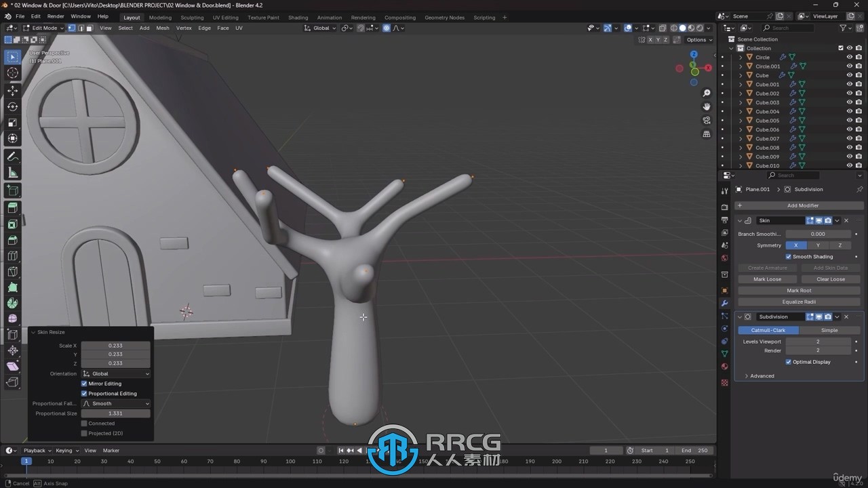Viewport: 868px width, 488px height.
Task: Select the Extrude Region tool
Action: coord(12,208)
